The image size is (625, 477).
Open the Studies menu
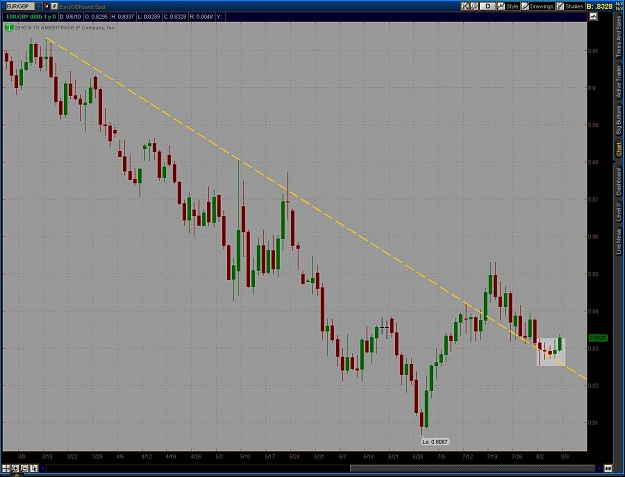[x=574, y=6]
